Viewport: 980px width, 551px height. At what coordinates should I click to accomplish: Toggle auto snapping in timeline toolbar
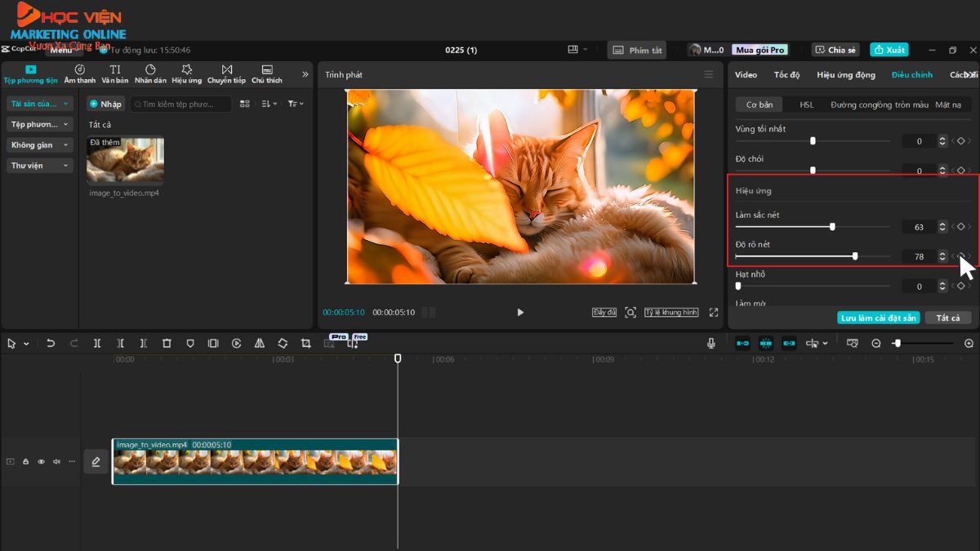click(766, 344)
